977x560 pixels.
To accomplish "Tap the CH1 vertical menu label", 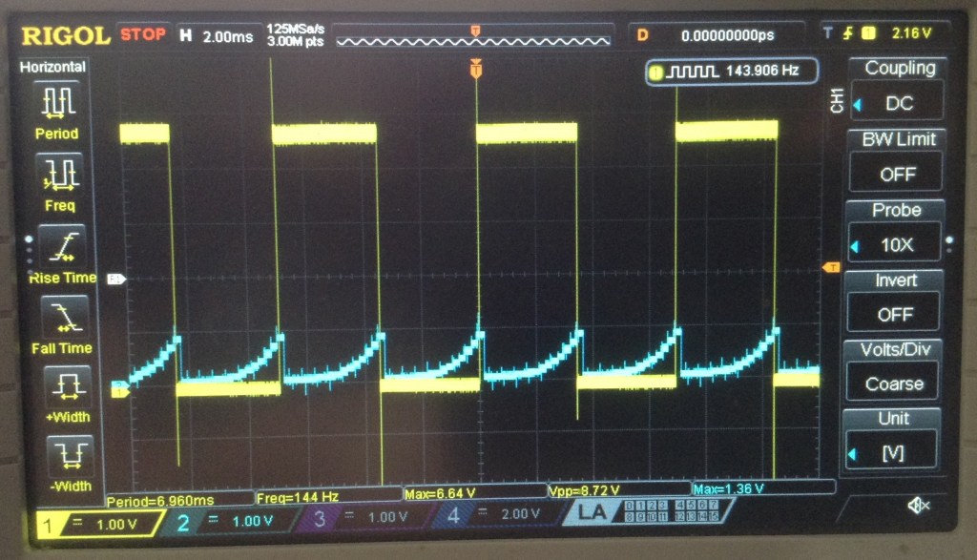I will click(837, 101).
